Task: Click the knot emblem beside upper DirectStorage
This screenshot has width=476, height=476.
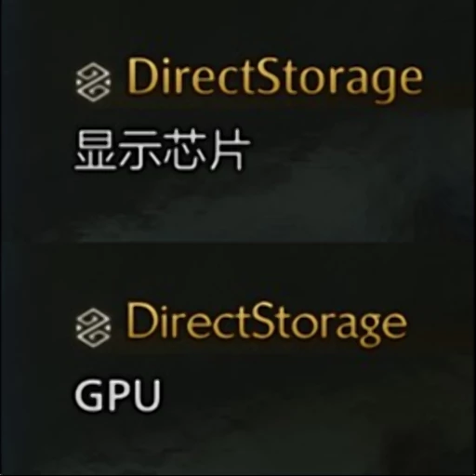Action: [93, 82]
